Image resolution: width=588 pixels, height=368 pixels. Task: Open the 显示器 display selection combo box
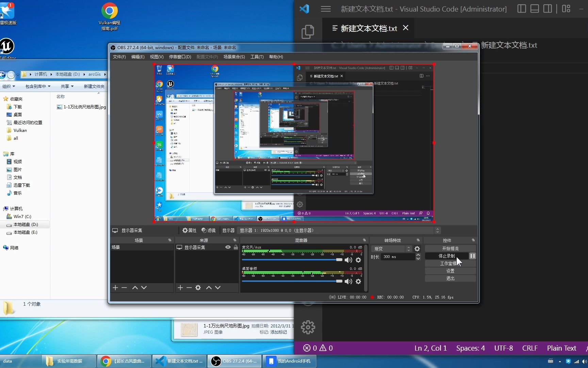pyautogui.click(x=339, y=231)
